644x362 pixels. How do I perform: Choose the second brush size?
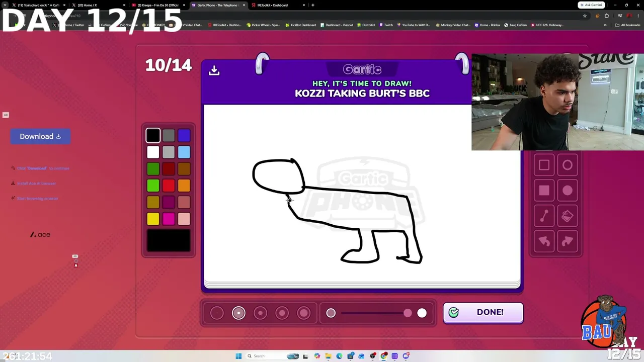pos(238,313)
